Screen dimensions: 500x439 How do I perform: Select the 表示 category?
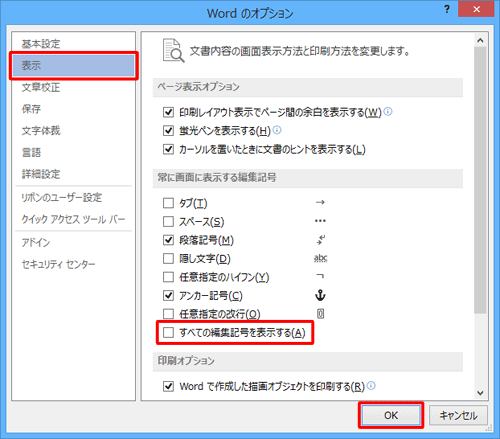click(74, 65)
